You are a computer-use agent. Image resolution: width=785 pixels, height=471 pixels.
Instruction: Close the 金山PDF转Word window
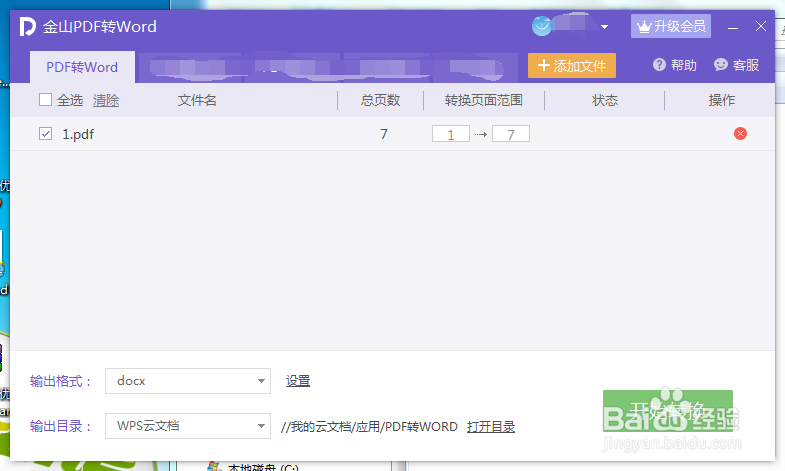[760, 26]
